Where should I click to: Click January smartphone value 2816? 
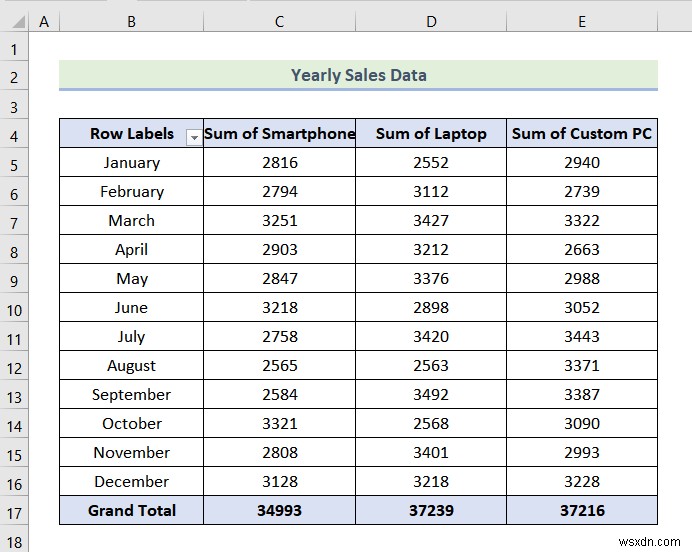[x=279, y=162]
